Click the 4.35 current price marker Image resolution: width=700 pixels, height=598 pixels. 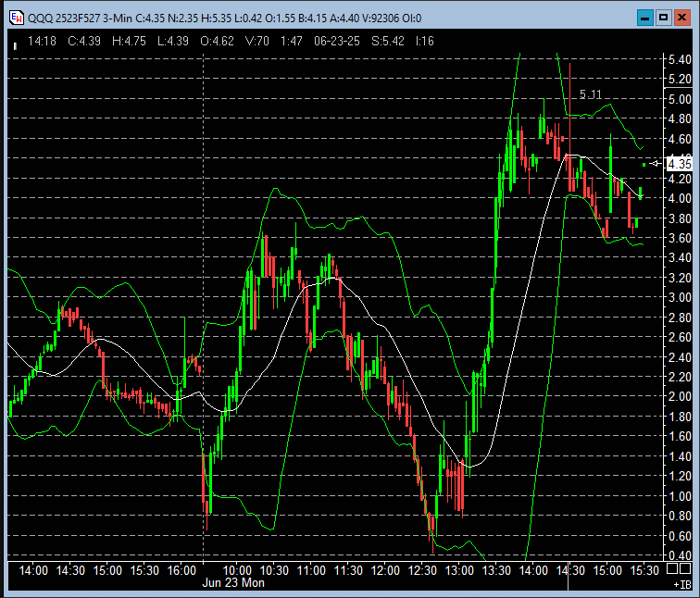pos(679,164)
